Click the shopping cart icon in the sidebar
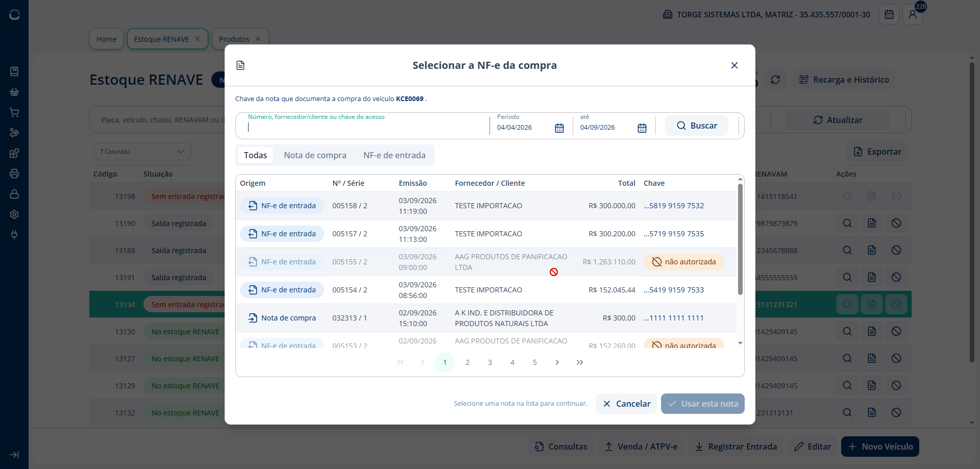Viewport: 980px width, 469px height. [14, 112]
